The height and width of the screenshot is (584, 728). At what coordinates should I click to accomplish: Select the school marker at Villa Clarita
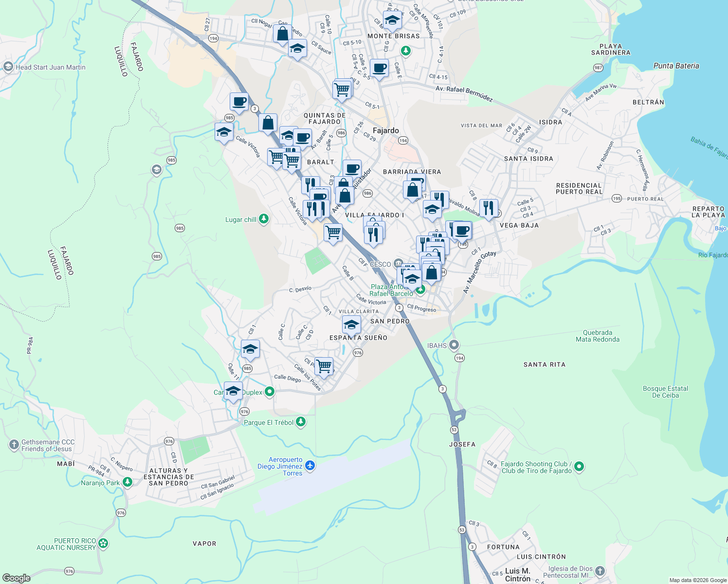point(351,325)
